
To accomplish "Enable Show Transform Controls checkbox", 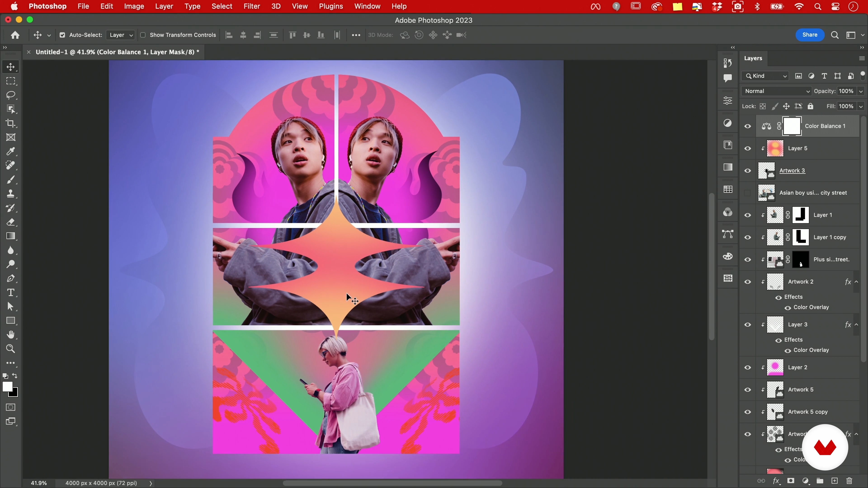I will point(143,35).
